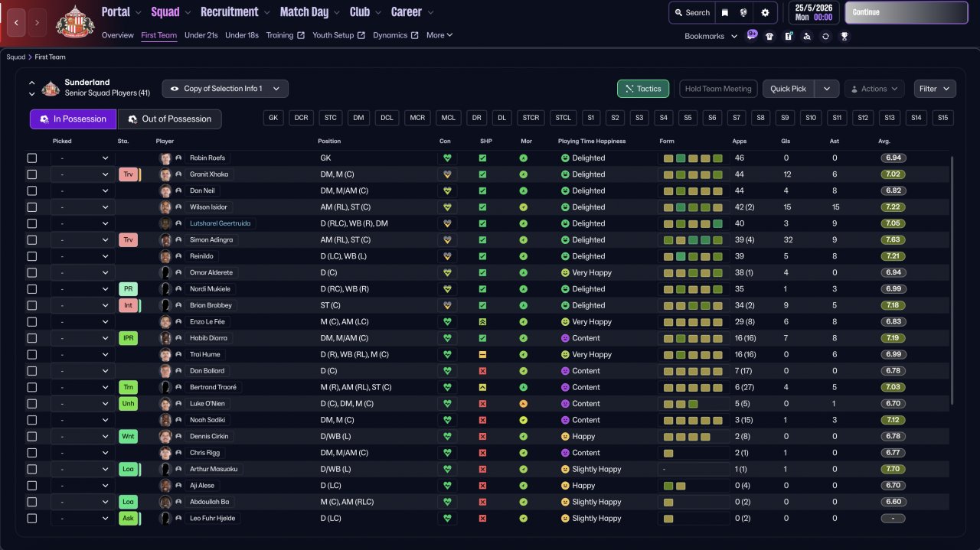Click Robin Roefs' player portrait

165,158
